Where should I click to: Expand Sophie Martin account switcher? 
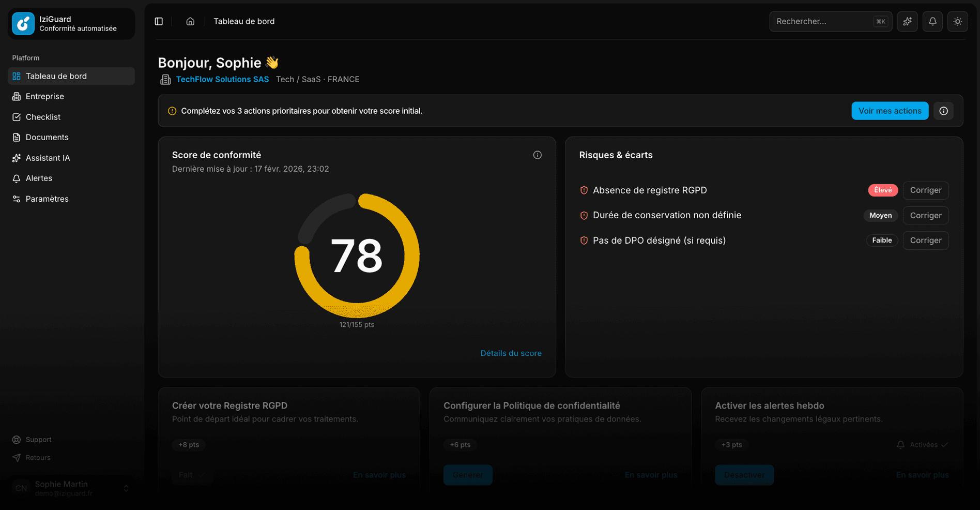point(126,488)
